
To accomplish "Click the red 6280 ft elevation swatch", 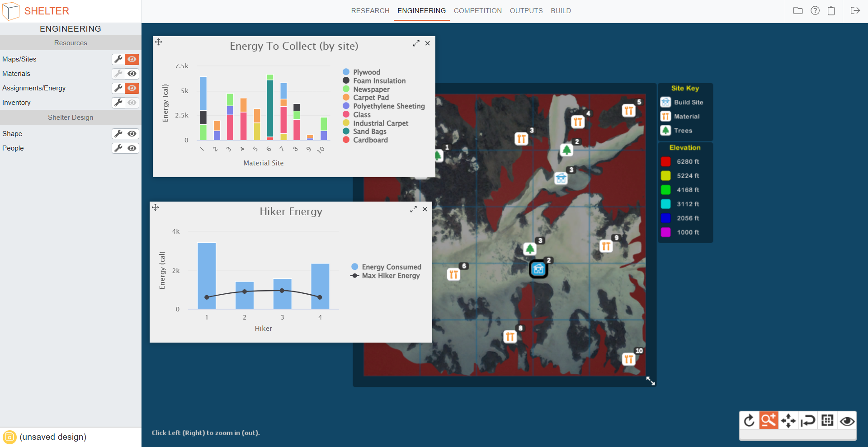I will coord(665,162).
